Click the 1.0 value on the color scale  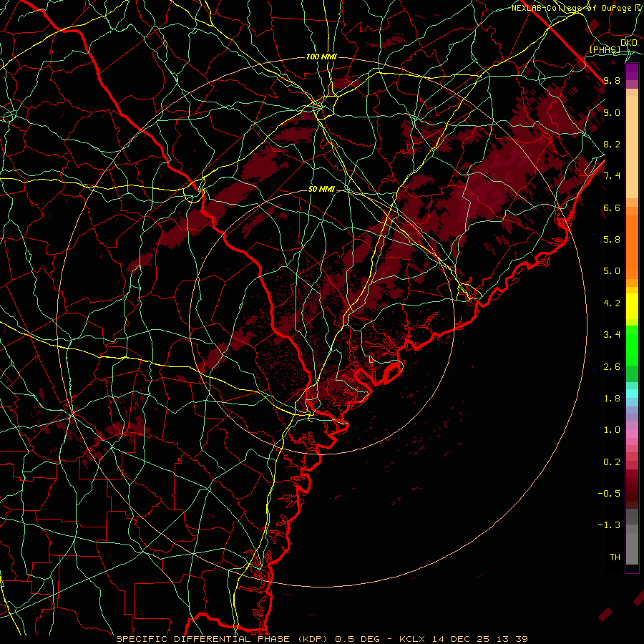click(612, 430)
